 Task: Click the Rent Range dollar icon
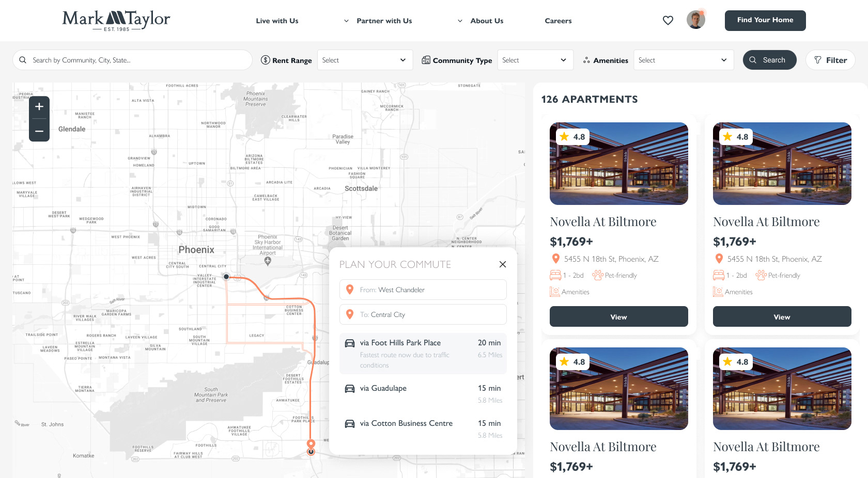click(x=266, y=60)
